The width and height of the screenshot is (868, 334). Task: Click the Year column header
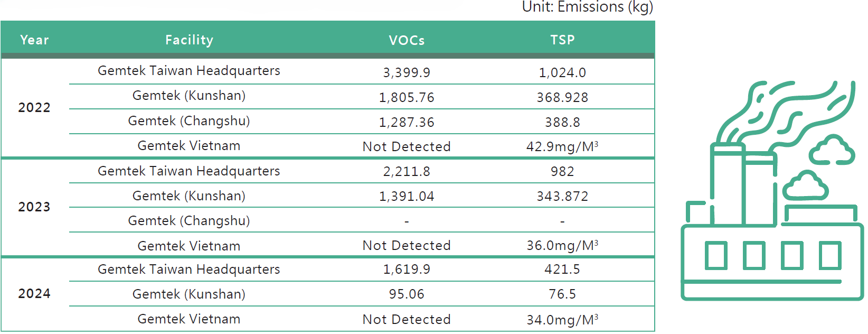(34, 40)
